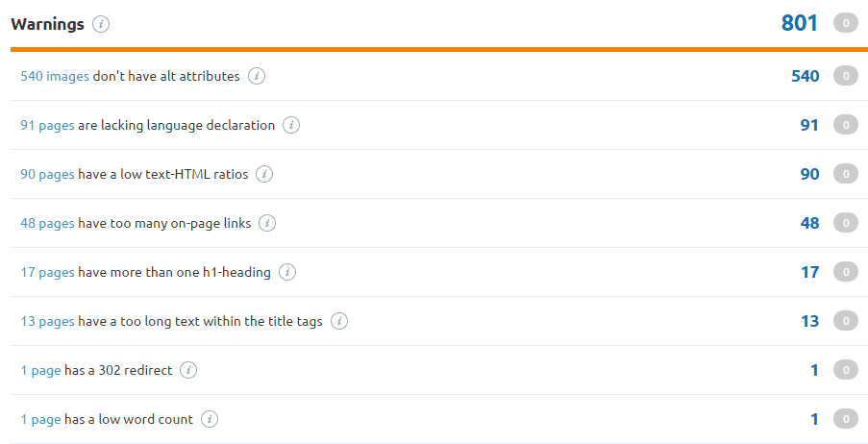This screenshot has height=444, width=868.
Task: View the 90 pages link
Action: coord(48,174)
